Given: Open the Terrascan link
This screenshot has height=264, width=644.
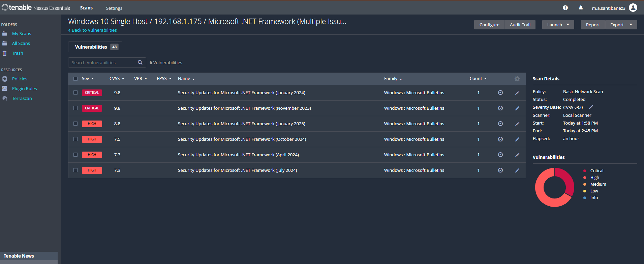Looking at the screenshot, I should tap(22, 98).
